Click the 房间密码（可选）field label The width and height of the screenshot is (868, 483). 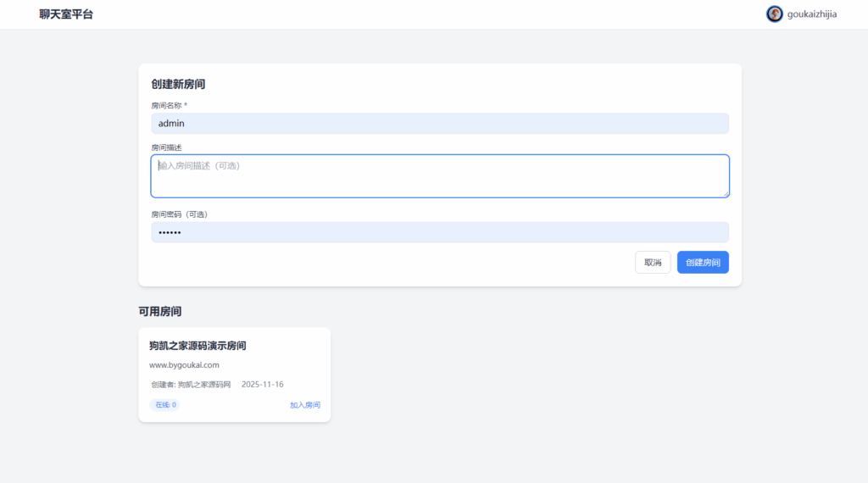179,214
